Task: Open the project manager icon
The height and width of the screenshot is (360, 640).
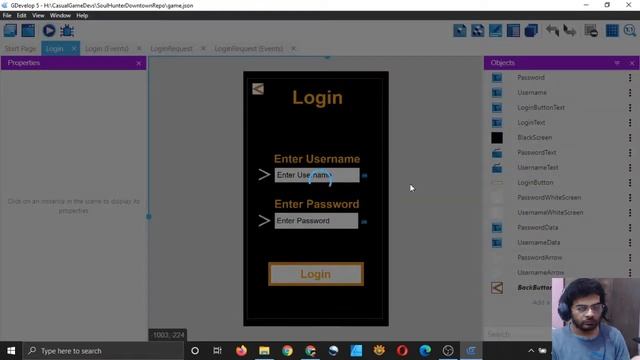Action: [10, 31]
